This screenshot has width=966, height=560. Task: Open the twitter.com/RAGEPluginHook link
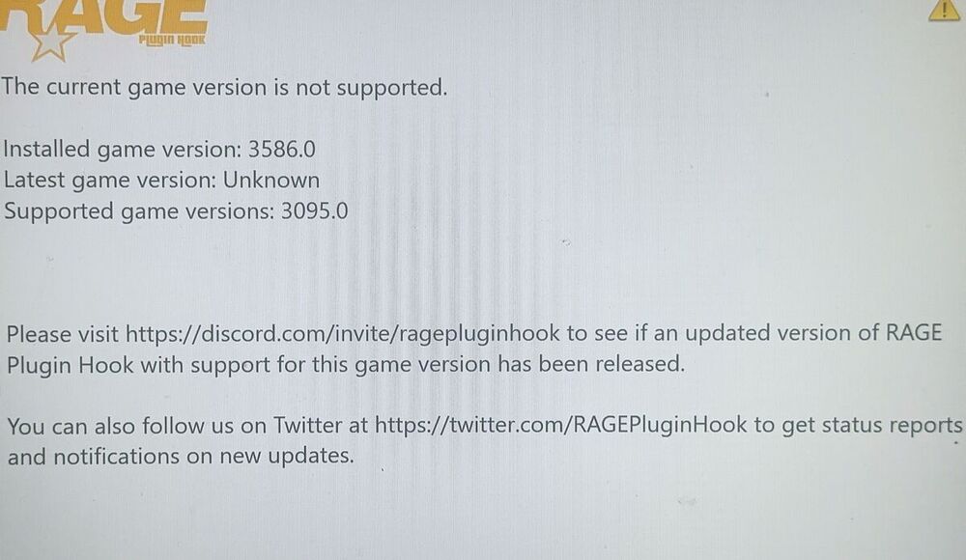tap(560, 425)
